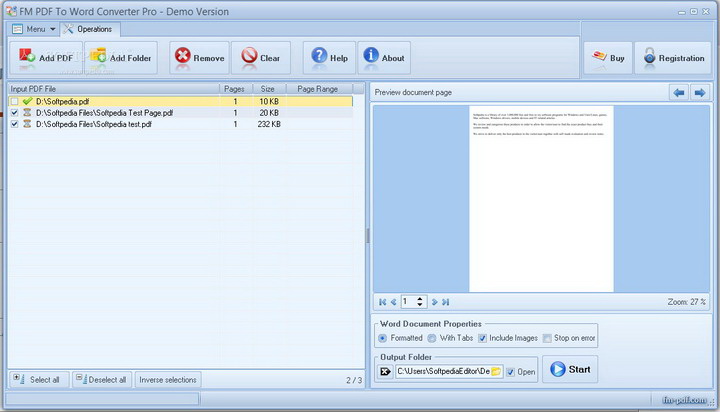Click Select all button
The width and height of the screenshot is (720, 412).
pyautogui.click(x=39, y=380)
